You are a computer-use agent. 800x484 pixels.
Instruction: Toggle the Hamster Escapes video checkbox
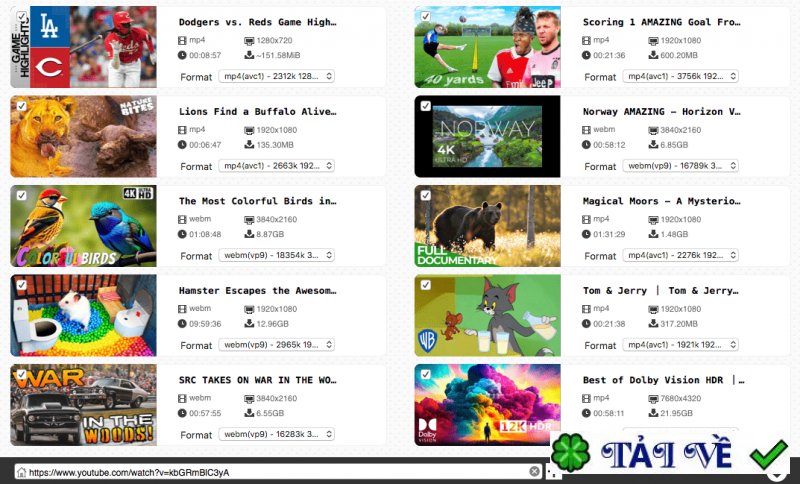pos(21,285)
